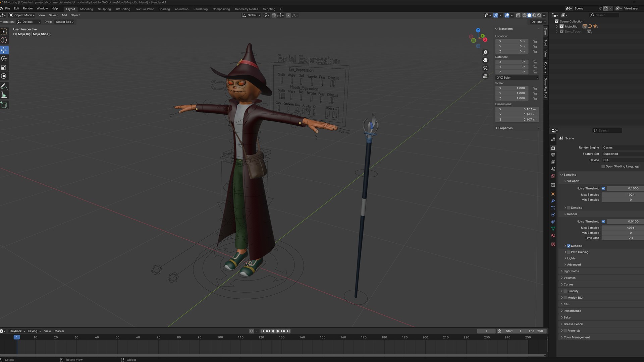This screenshot has height=362, width=644.
Task: Activate the Transform tool
Action: tap(4, 76)
